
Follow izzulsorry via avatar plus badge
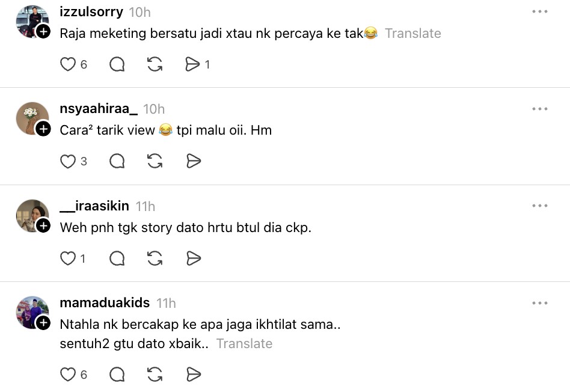[x=43, y=31]
